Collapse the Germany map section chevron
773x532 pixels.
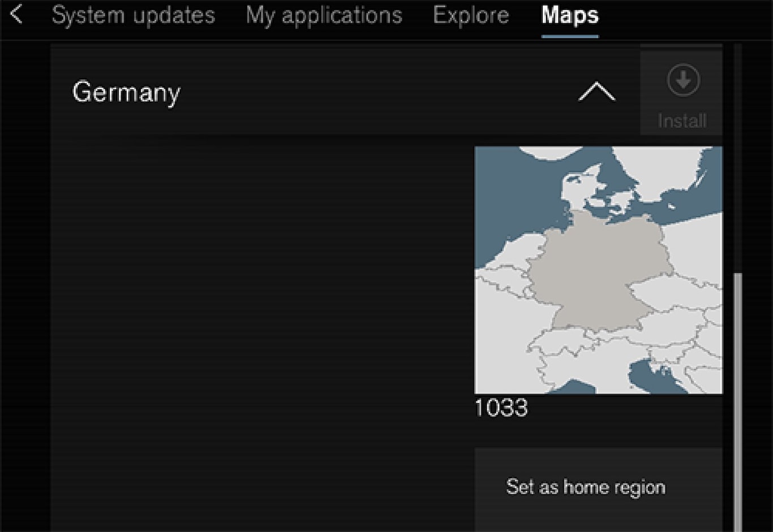click(x=596, y=92)
